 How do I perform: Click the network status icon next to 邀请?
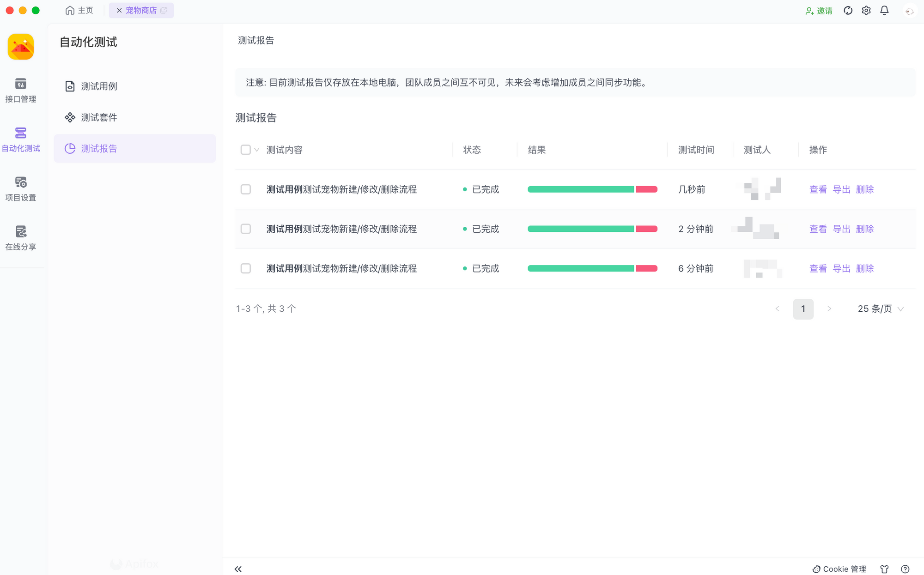tap(848, 10)
